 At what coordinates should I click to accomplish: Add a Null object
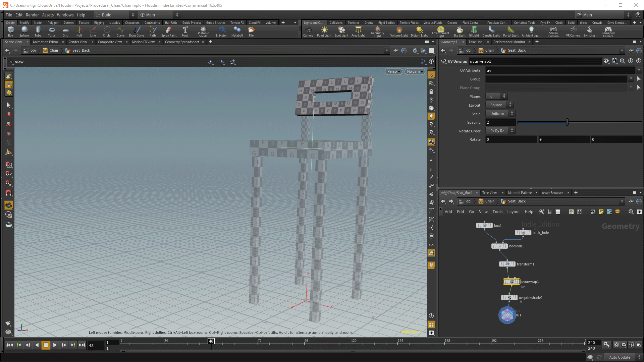79,32
